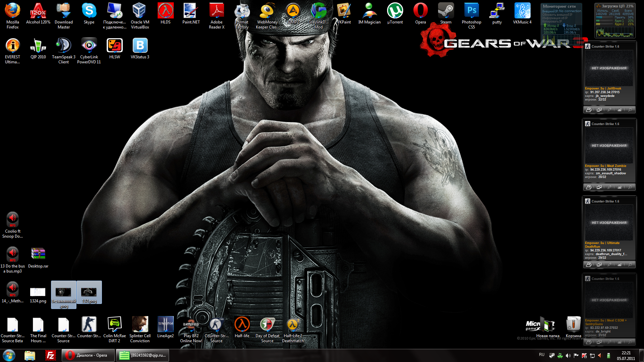The image size is (644, 362).
Task: Launch Photoshop CS5 from the desktop
Action: [472, 16]
